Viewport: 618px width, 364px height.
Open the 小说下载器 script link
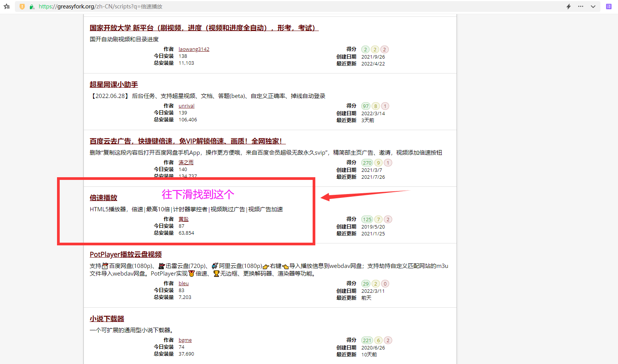(107, 319)
